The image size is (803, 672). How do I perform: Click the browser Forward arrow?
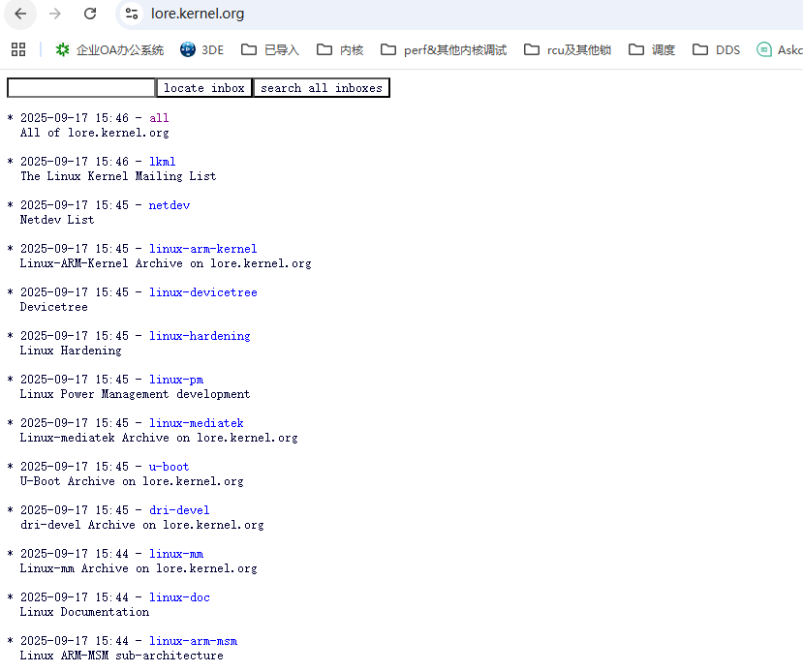55,14
